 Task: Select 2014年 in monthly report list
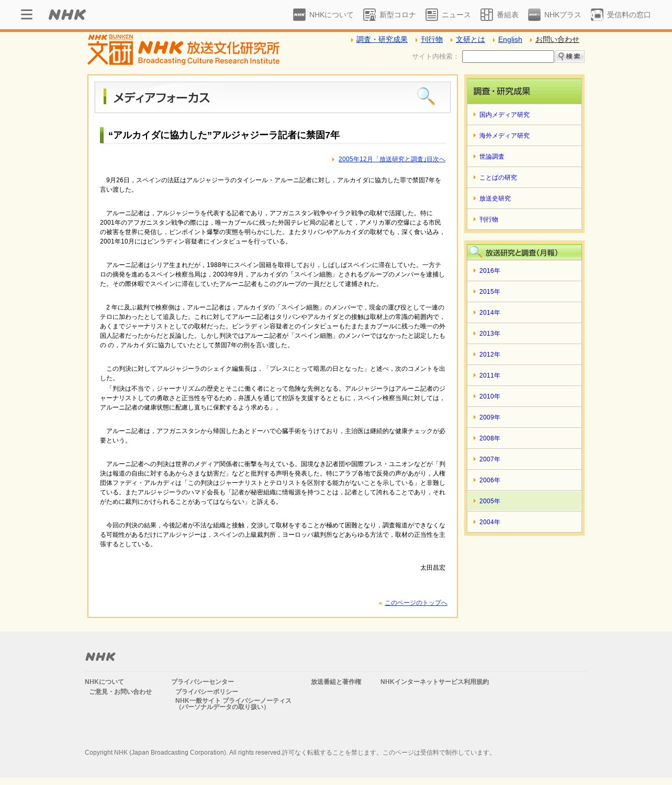[x=524, y=313]
